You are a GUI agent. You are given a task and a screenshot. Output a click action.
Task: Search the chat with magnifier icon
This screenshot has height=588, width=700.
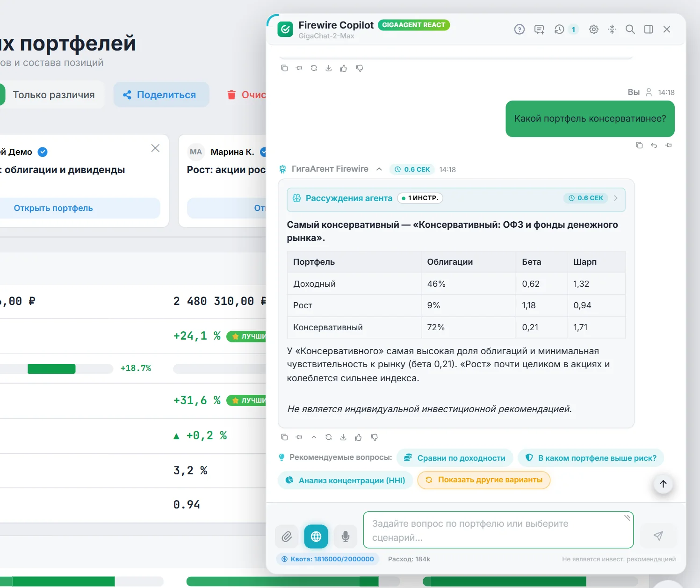[630, 29]
